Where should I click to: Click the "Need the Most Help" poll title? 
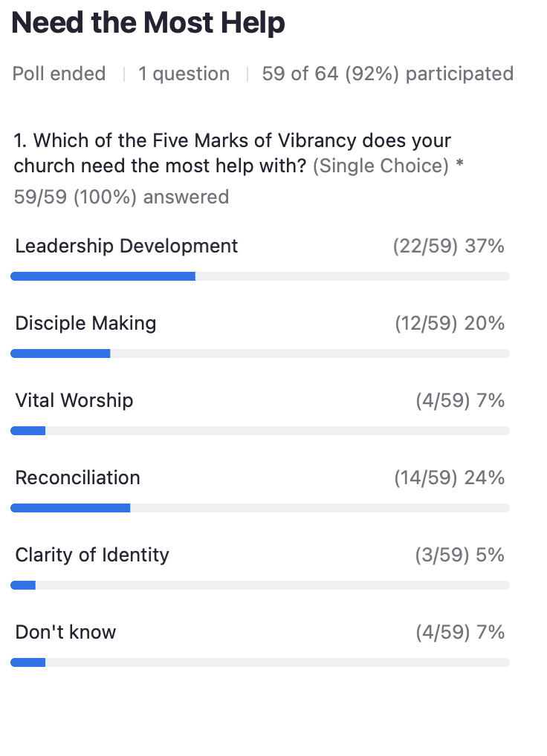coord(149,24)
